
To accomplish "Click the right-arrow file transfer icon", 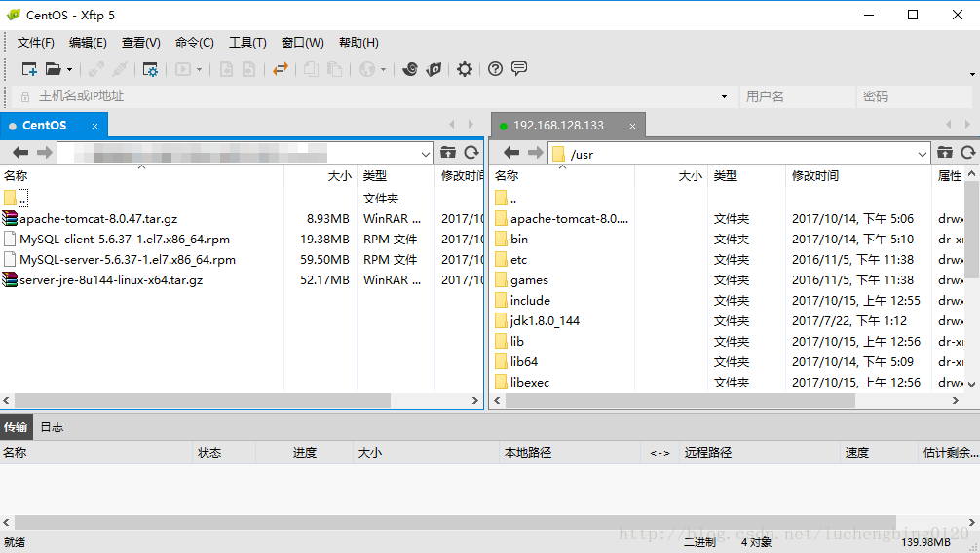I will (248, 69).
